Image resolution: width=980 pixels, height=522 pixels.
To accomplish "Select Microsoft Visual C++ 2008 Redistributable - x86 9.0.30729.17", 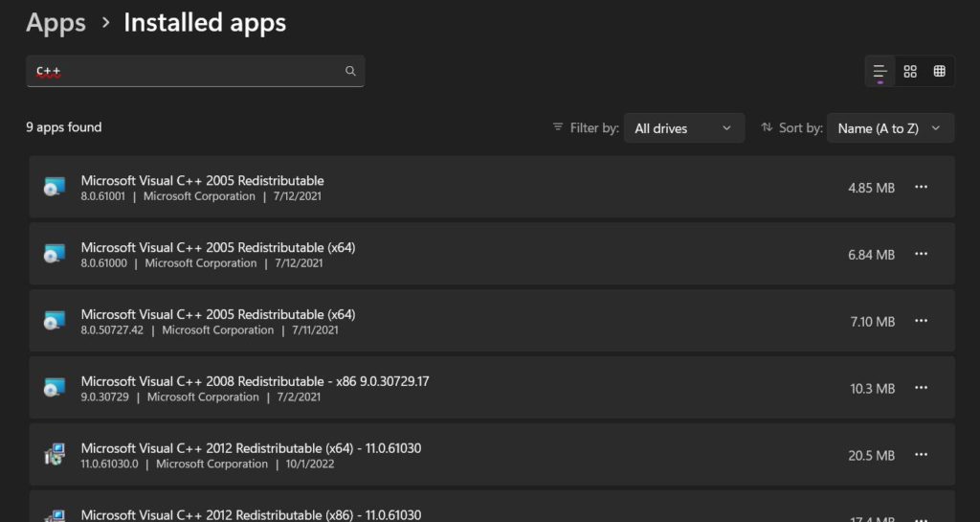I will (255, 381).
